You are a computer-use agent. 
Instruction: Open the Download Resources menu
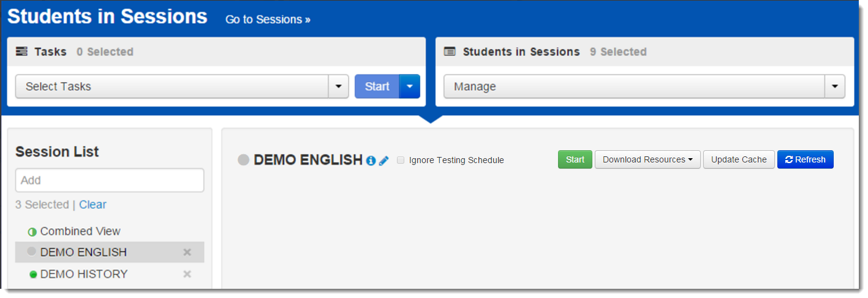click(x=647, y=159)
